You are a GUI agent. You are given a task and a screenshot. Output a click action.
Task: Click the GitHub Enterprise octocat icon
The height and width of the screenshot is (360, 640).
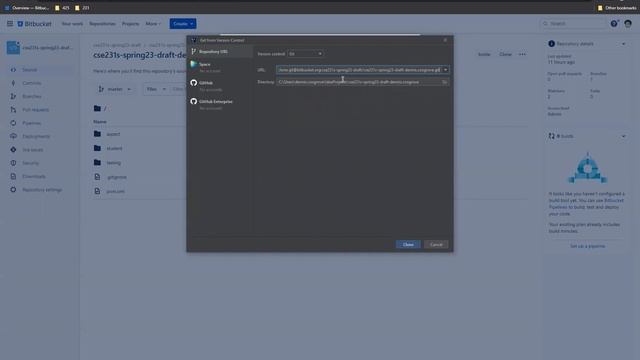pos(193,101)
